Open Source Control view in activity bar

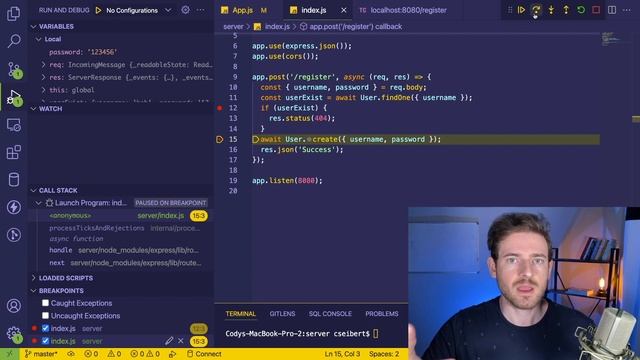pyautogui.click(x=13, y=69)
